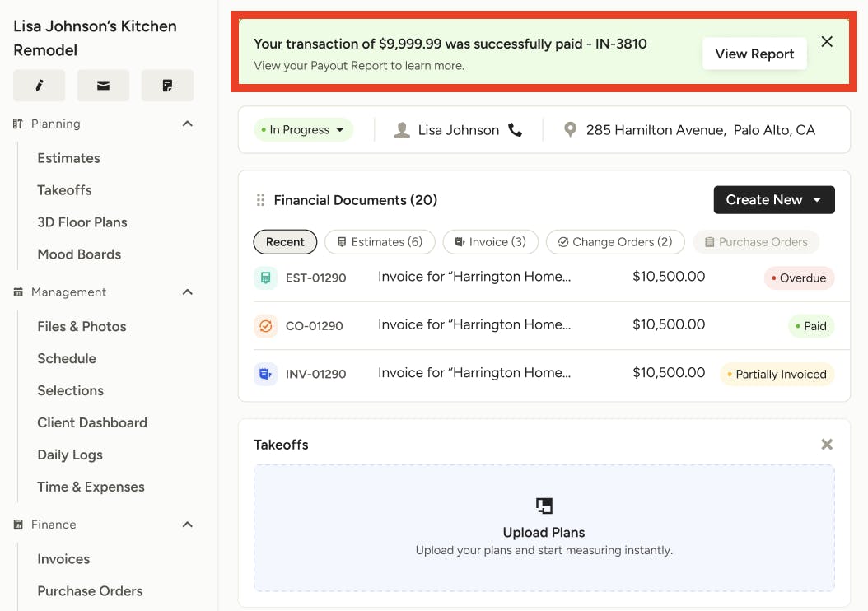Viewport: 868px width, 611px height.
Task: Click the pencil edit icon button
Action: click(x=39, y=86)
